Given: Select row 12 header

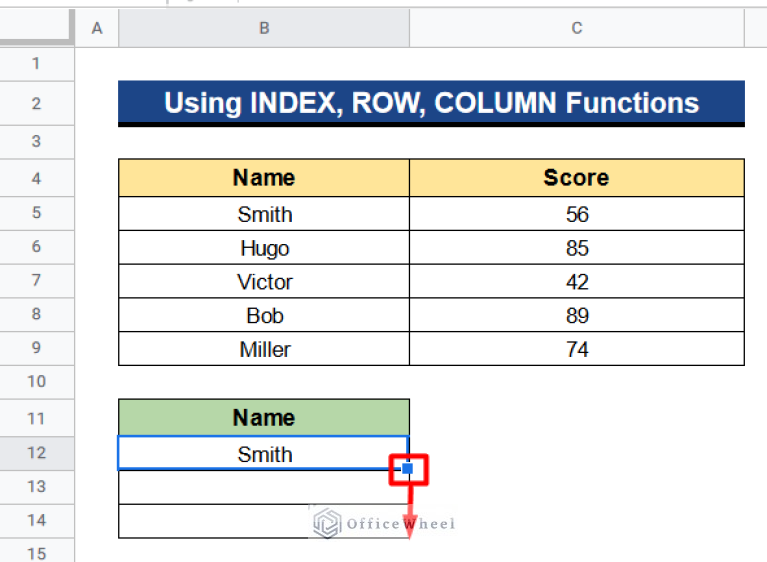Looking at the screenshot, I should [37, 453].
